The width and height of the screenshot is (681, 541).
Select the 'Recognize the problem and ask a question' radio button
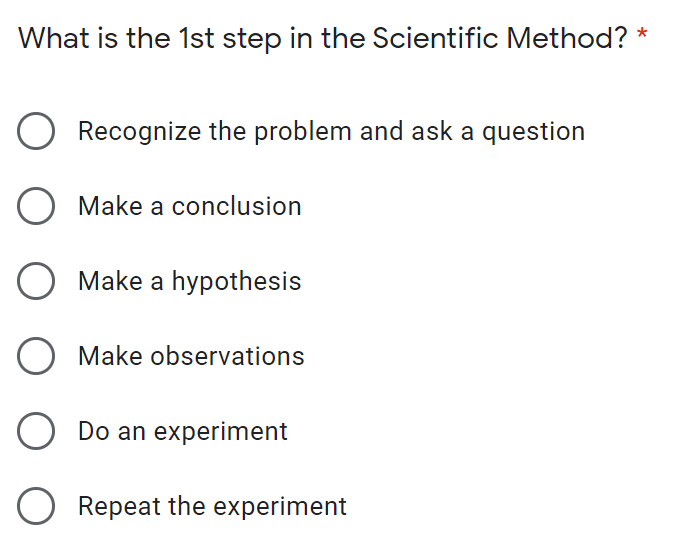pos(36,132)
